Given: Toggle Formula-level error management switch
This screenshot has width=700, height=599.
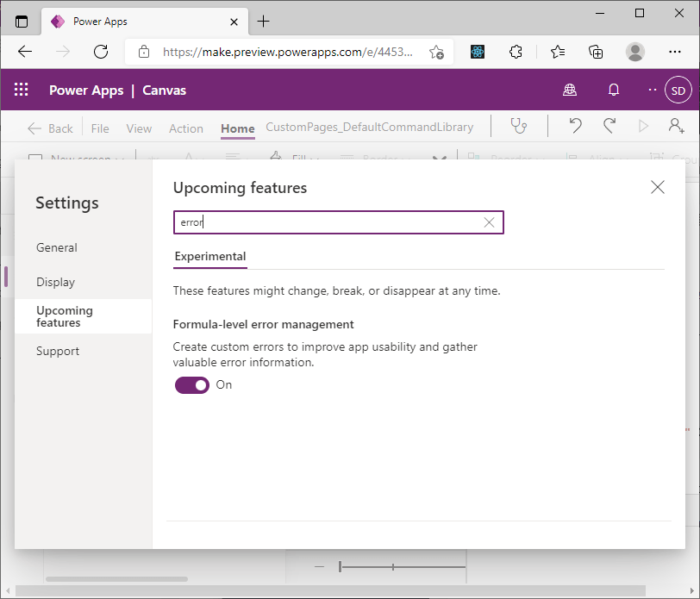Looking at the screenshot, I should tap(192, 384).
